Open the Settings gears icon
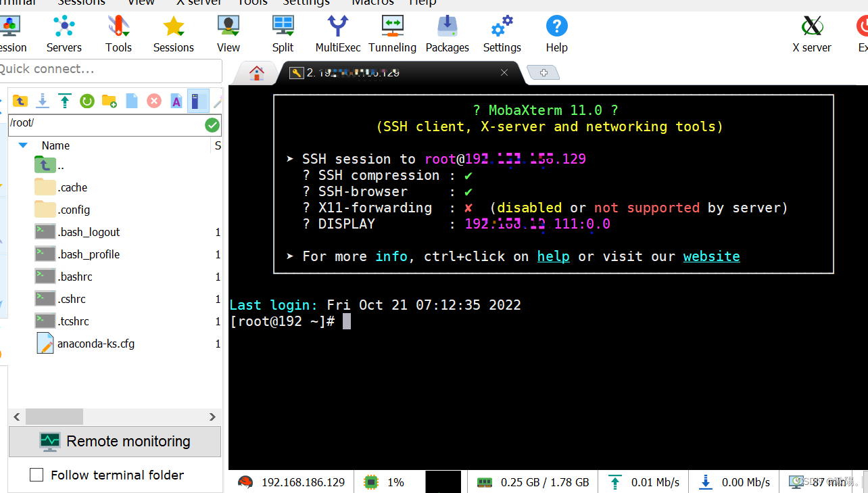Image resolution: width=868 pixels, height=493 pixels. pyautogui.click(x=502, y=26)
